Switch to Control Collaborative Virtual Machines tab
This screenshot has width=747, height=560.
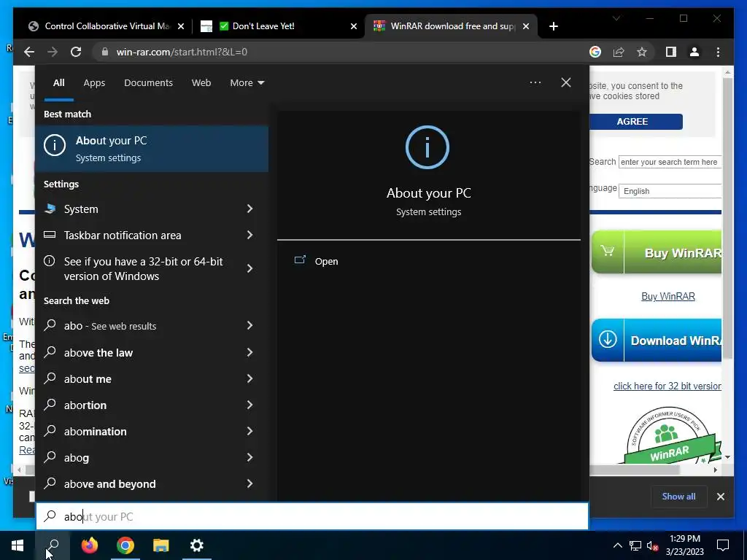coord(106,26)
